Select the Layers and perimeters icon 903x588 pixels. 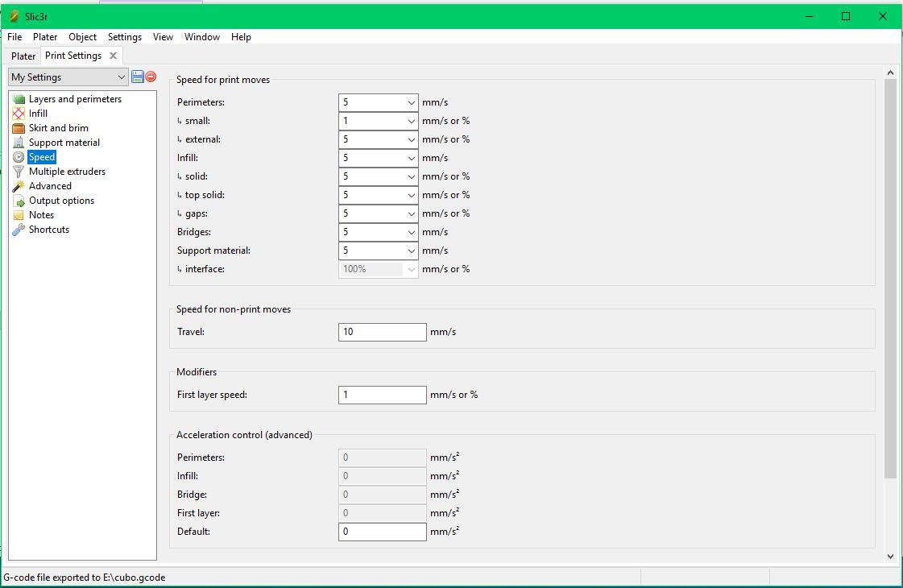[x=19, y=99]
